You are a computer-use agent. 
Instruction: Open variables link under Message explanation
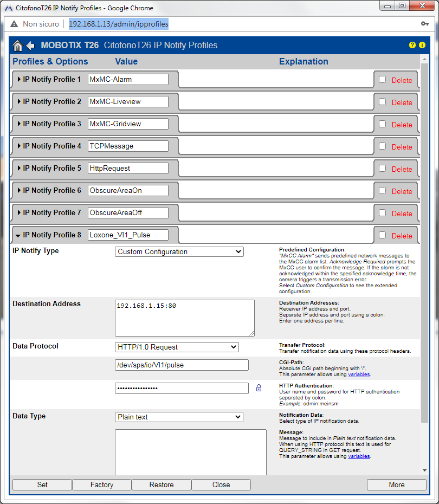coord(359,456)
